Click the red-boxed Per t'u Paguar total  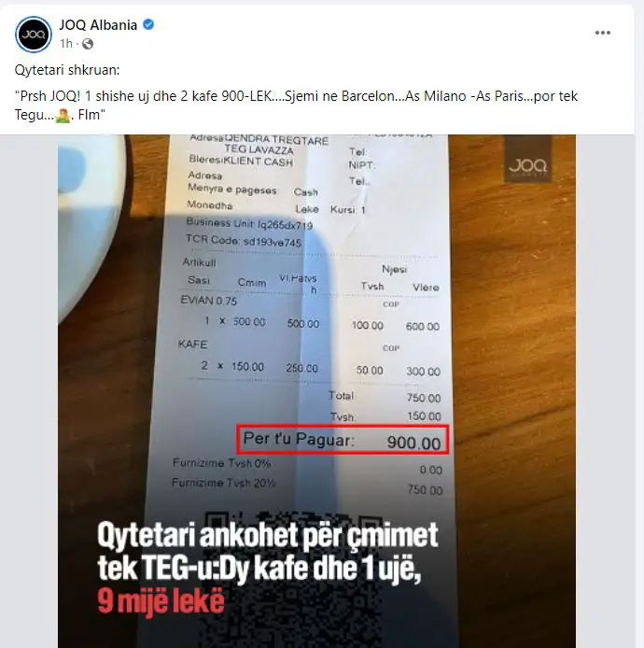point(343,440)
